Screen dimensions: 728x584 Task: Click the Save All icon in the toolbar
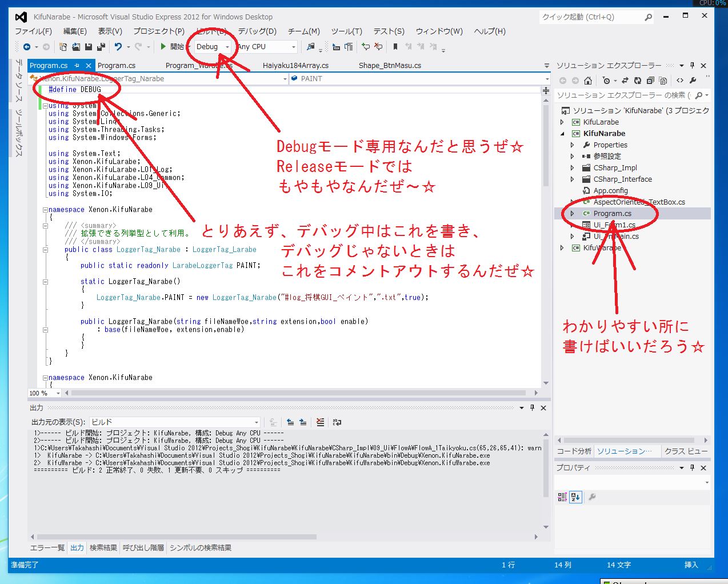(101, 47)
